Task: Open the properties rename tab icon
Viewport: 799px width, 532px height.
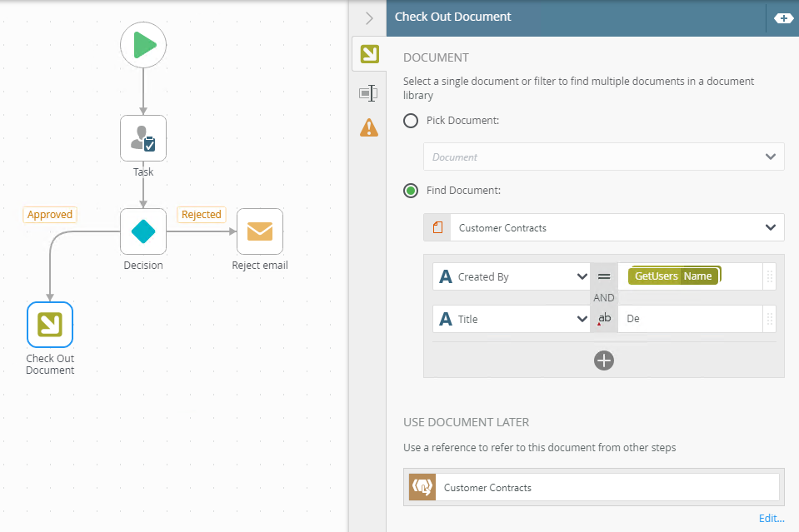Action: [x=368, y=93]
